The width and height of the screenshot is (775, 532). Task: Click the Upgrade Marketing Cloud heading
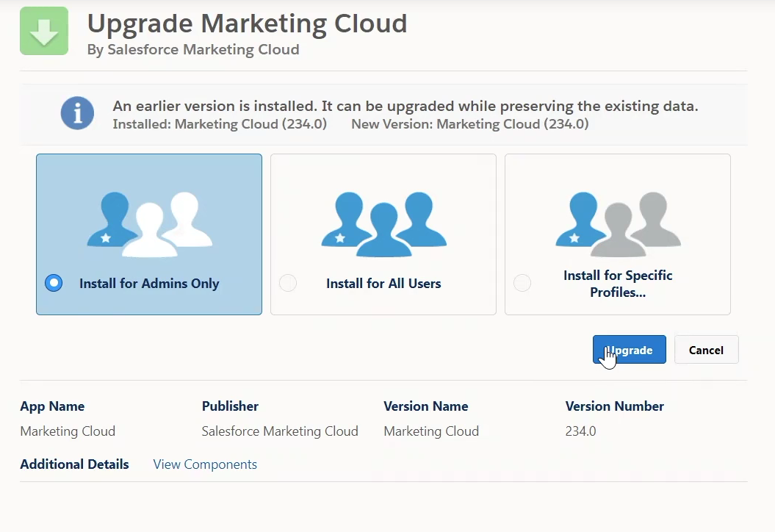247,24
